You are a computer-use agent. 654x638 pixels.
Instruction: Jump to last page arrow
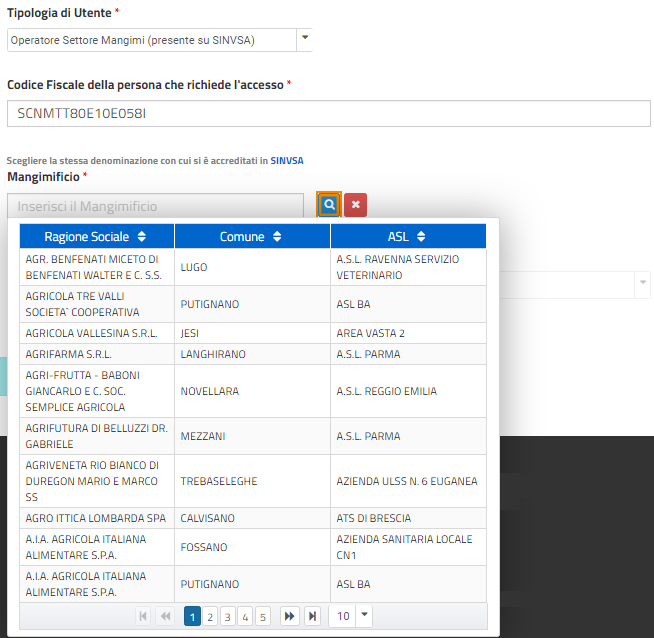[x=312, y=616]
